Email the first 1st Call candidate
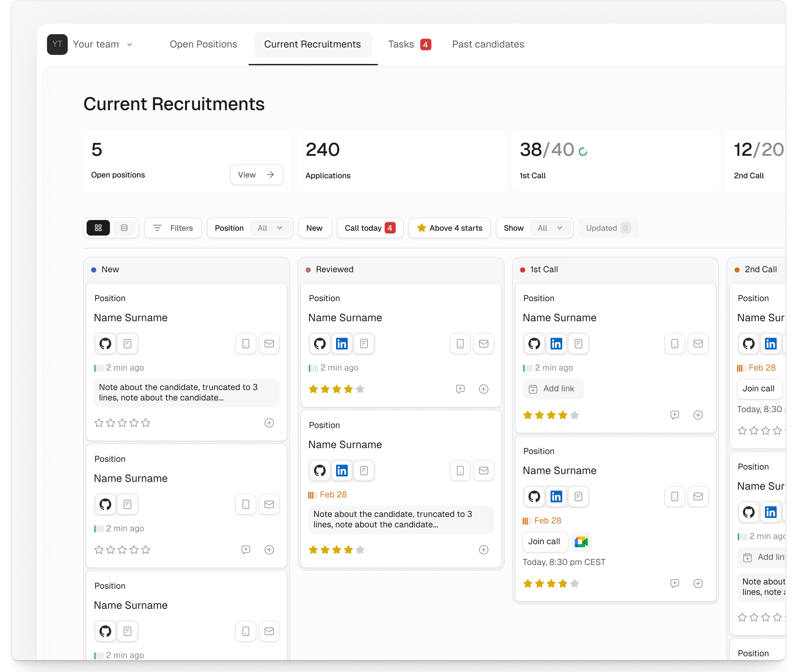This screenshot has width=797, height=672. pos(698,343)
